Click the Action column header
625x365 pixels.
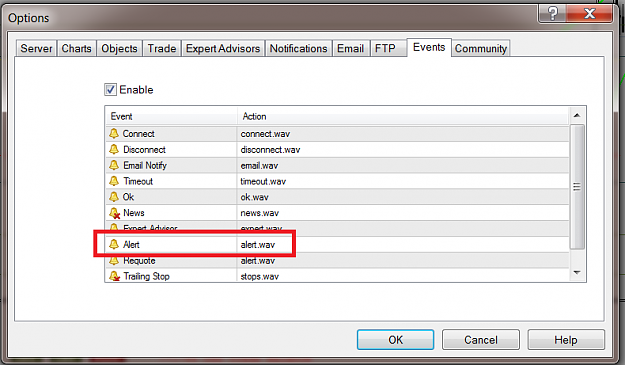click(x=403, y=116)
